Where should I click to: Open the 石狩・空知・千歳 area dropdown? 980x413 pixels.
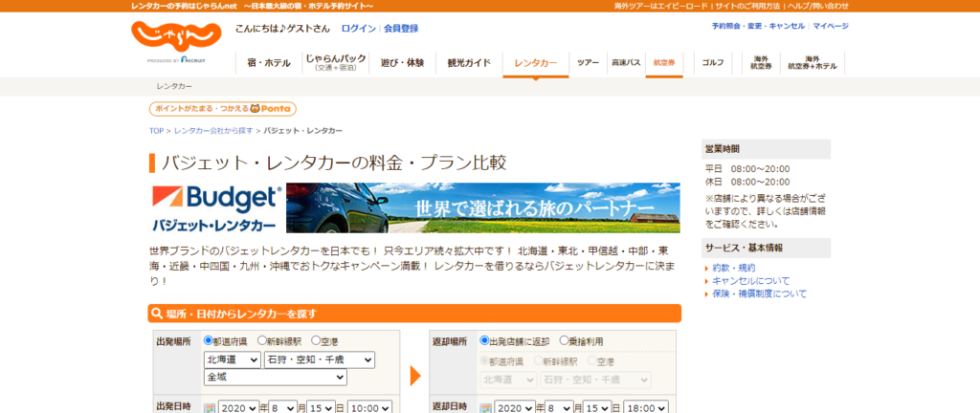pyautogui.click(x=320, y=360)
